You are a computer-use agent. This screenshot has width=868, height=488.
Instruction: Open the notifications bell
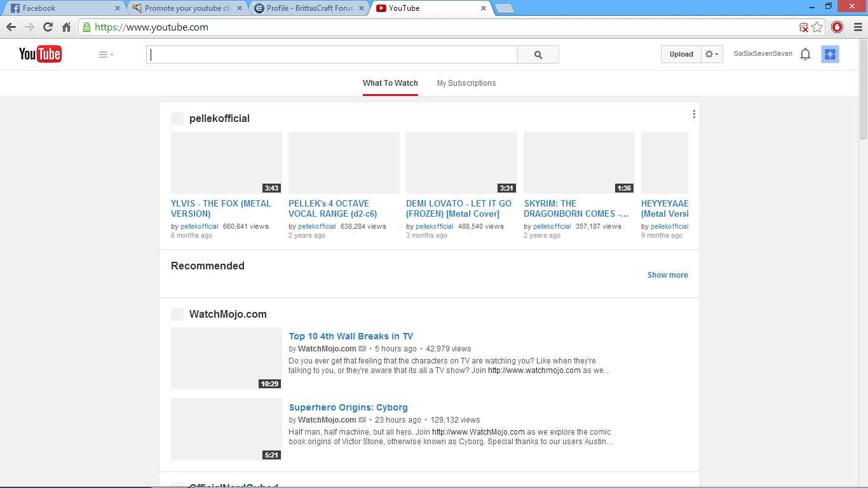pyautogui.click(x=806, y=55)
